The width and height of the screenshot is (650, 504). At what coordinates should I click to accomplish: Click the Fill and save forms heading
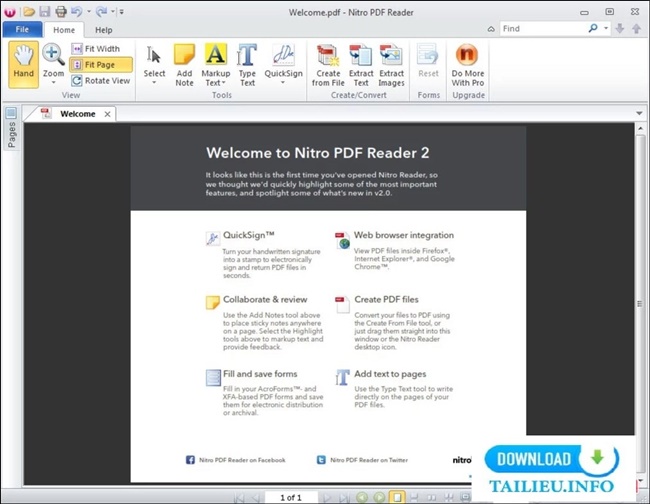pyautogui.click(x=260, y=374)
